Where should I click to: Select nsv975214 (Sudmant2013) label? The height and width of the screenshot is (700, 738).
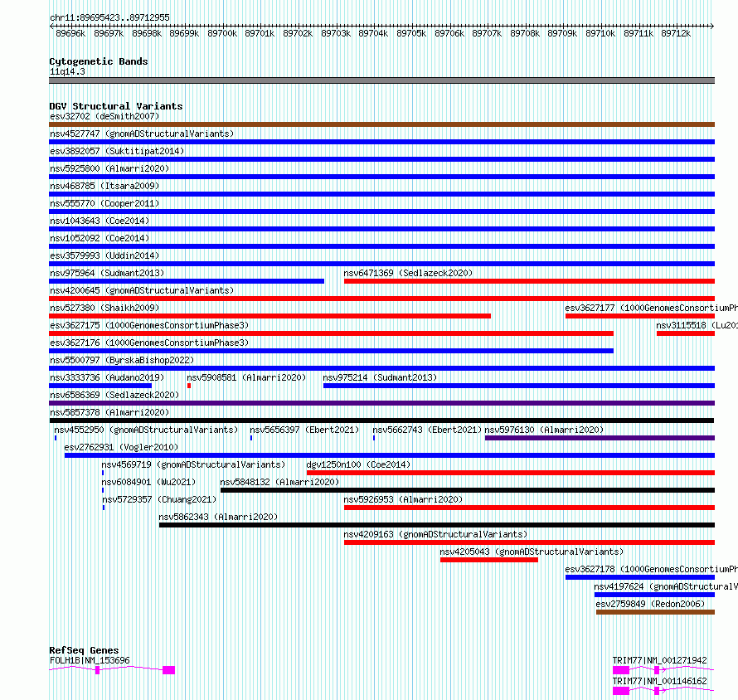pyautogui.click(x=380, y=377)
